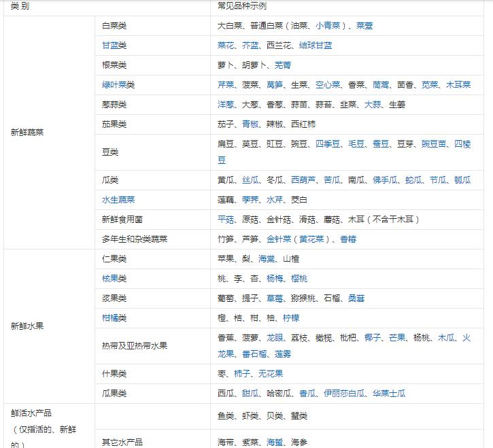Image resolution: width=493 pixels, height=448 pixels.
Task: Open the 空心菜 link
Action: tap(328, 85)
